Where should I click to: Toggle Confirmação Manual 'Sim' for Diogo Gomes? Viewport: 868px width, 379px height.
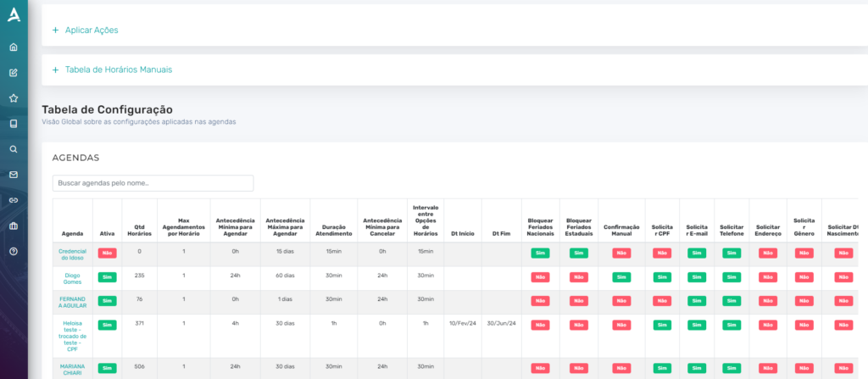pyautogui.click(x=621, y=276)
